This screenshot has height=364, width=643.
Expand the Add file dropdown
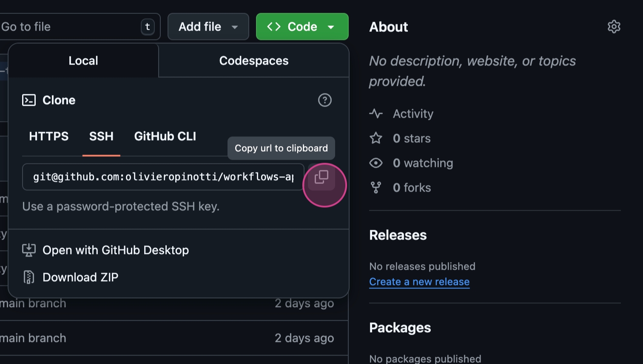coord(208,27)
